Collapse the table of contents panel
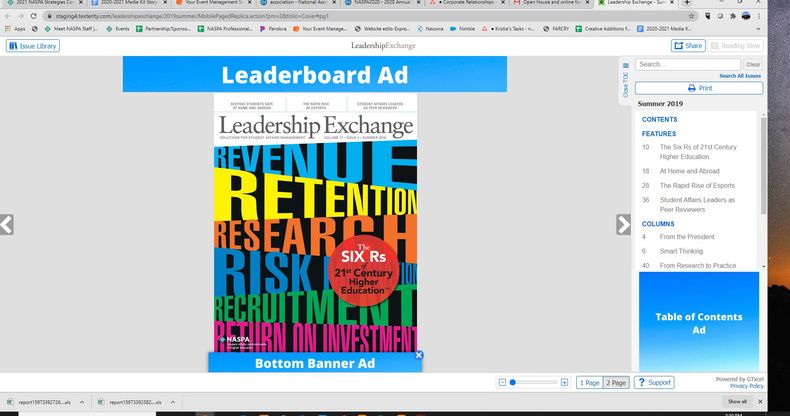The height and width of the screenshot is (416, 790). [x=626, y=81]
